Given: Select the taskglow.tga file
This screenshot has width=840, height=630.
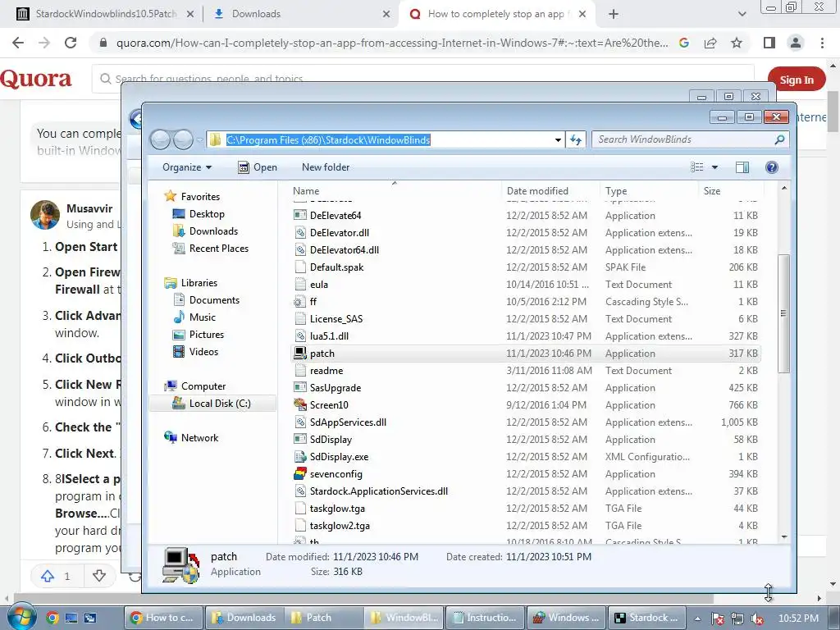Looking at the screenshot, I should [x=337, y=509].
